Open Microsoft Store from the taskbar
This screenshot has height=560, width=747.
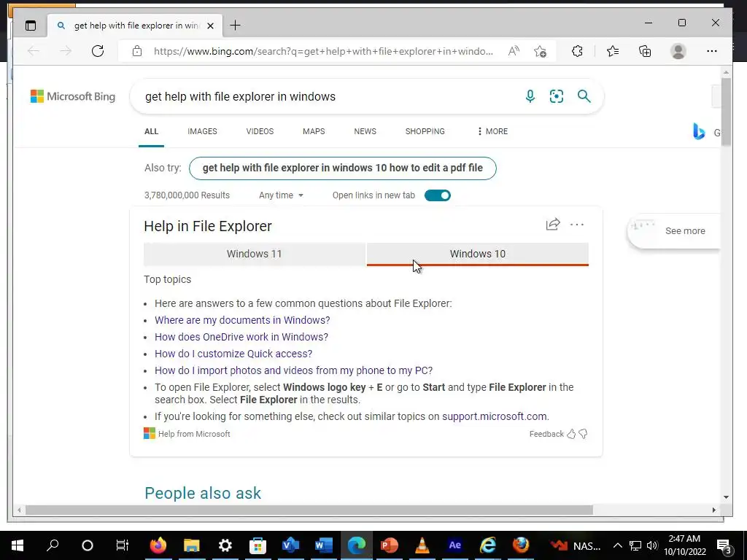click(x=258, y=545)
